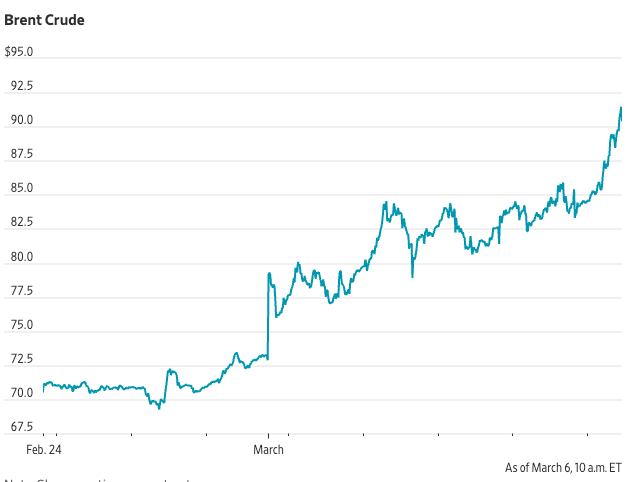This screenshot has width=626, height=482.
Task: Select the 82.5 price axis label
Action: (x=21, y=222)
